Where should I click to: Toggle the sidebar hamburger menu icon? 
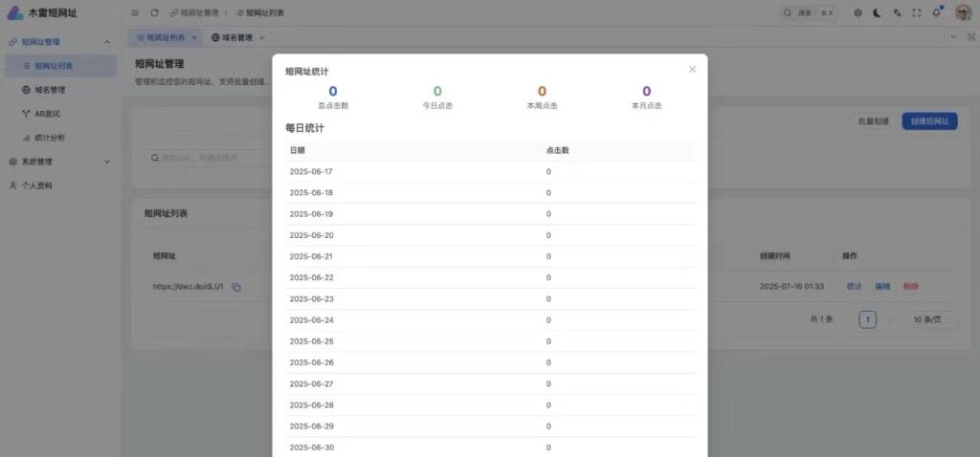135,12
